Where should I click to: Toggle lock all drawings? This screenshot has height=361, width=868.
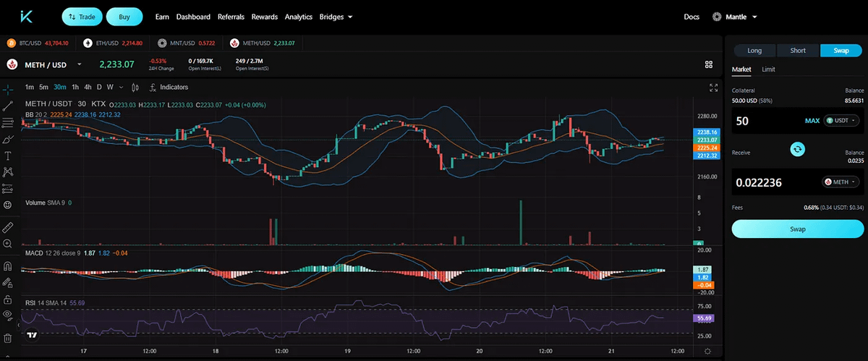click(x=8, y=300)
